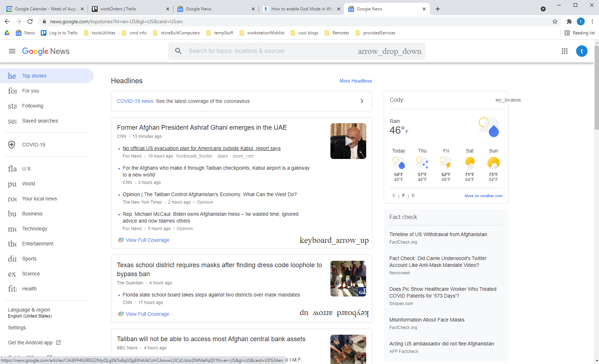Bookmark this page with the star icon
Screen dimensions: 599x364
[x=555, y=21]
